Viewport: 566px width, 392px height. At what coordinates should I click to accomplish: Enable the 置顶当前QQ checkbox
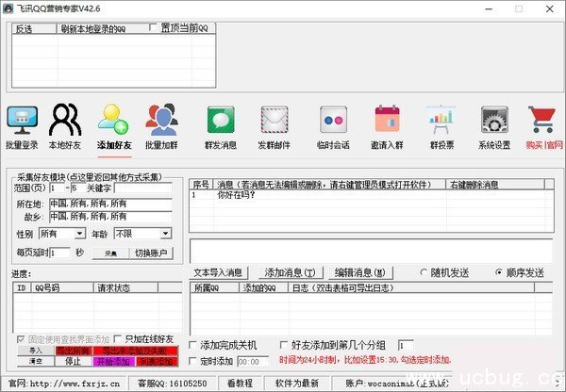[155, 28]
